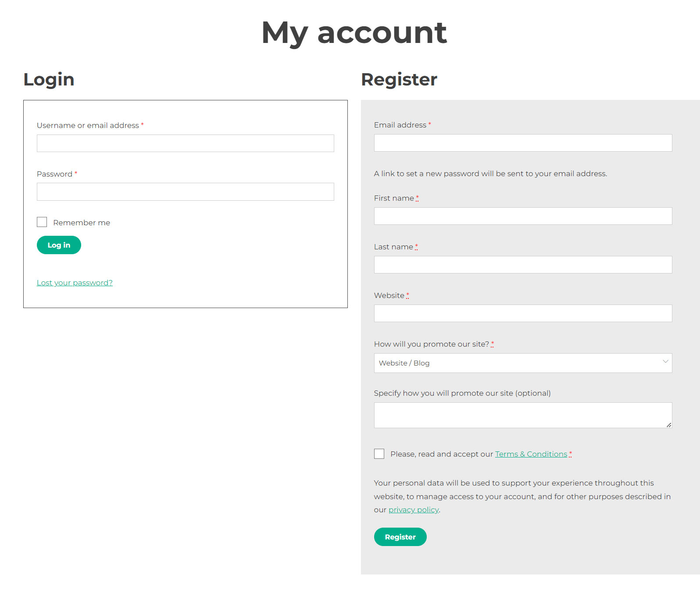The image size is (700, 596).
Task: Open the Terms & Conditions link
Action: coord(531,454)
